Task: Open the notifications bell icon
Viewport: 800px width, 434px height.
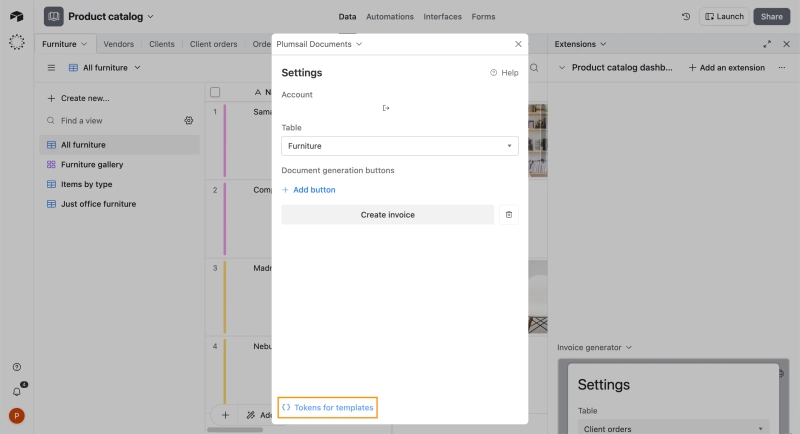Action: [x=17, y=392]
